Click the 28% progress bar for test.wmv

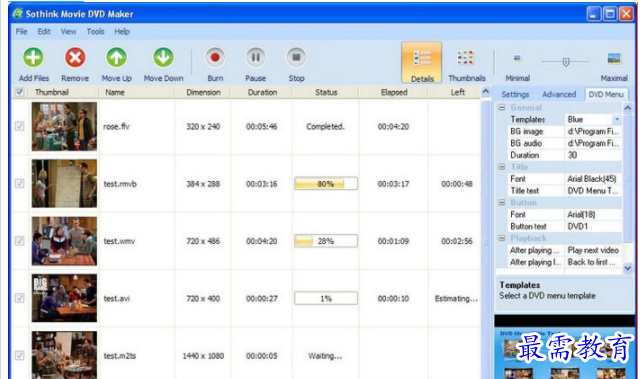326,241
